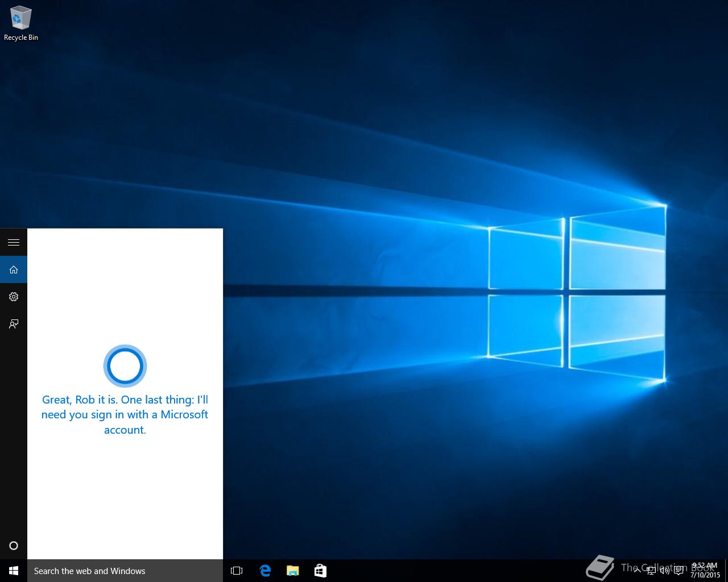Open the Windows Start button

click(14, 571)
